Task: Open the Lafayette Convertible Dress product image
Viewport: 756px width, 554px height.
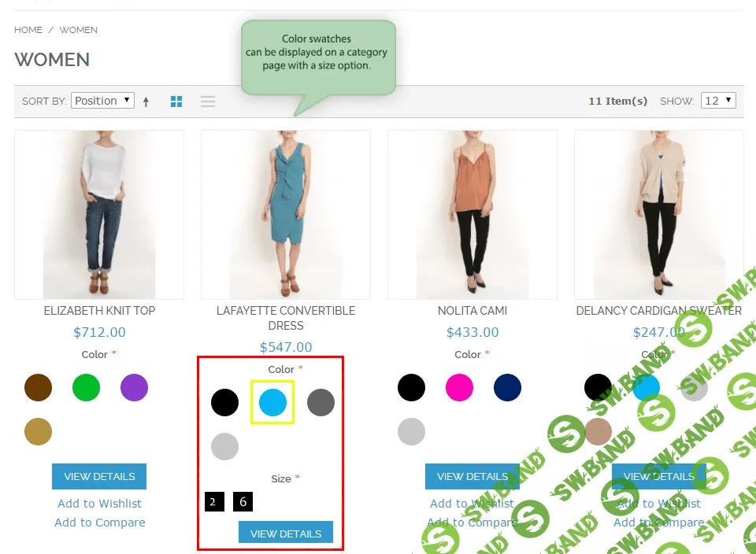Action: click(285, 214)
